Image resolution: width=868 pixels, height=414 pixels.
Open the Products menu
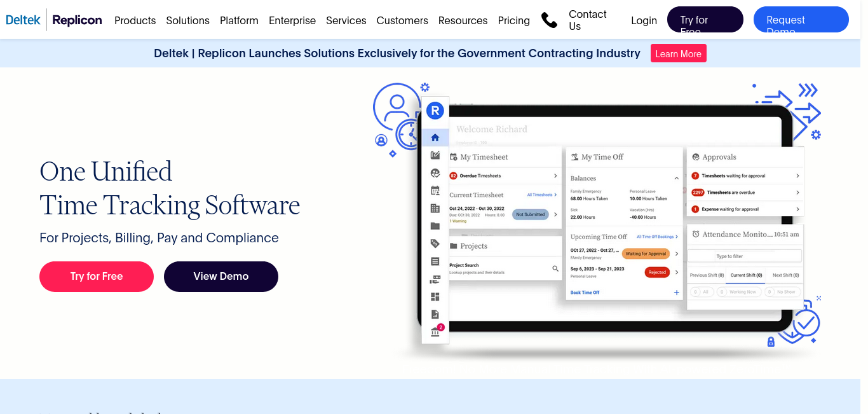point(135,20)
